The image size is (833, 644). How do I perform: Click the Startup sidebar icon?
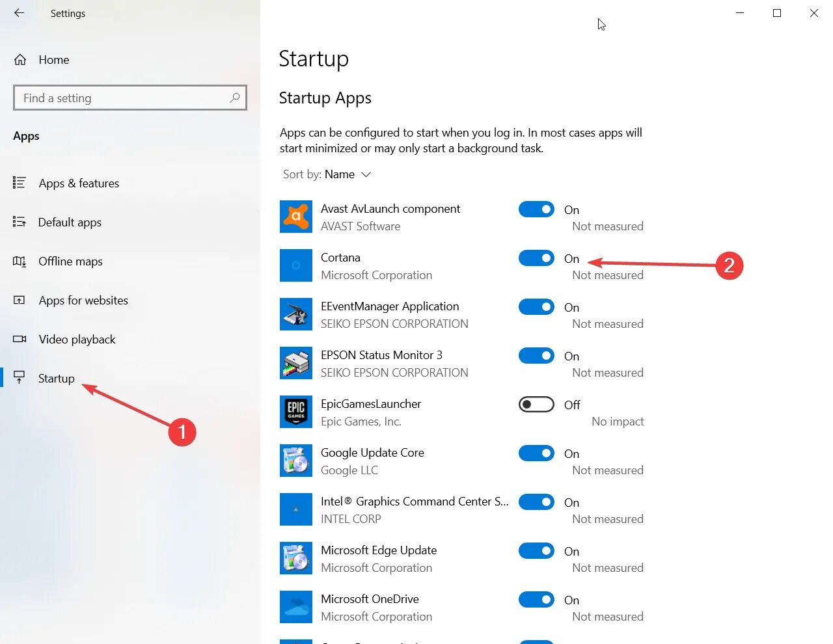[20, 378]
